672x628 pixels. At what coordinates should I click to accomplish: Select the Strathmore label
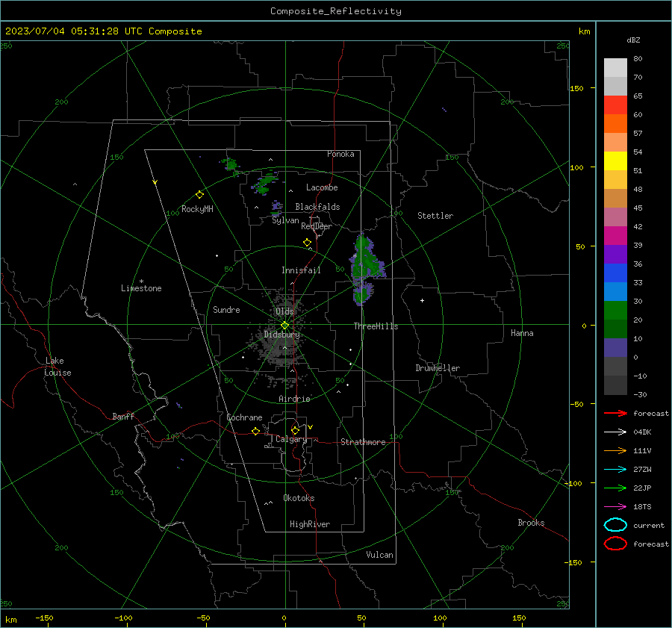(x=363, y=442)
